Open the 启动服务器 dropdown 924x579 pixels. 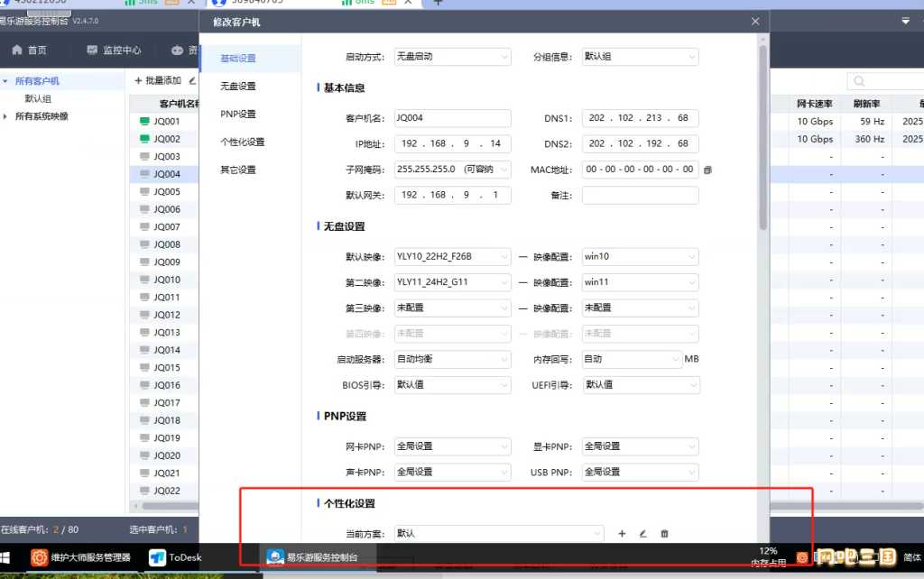pyautogui.click(x=453, y=359)
